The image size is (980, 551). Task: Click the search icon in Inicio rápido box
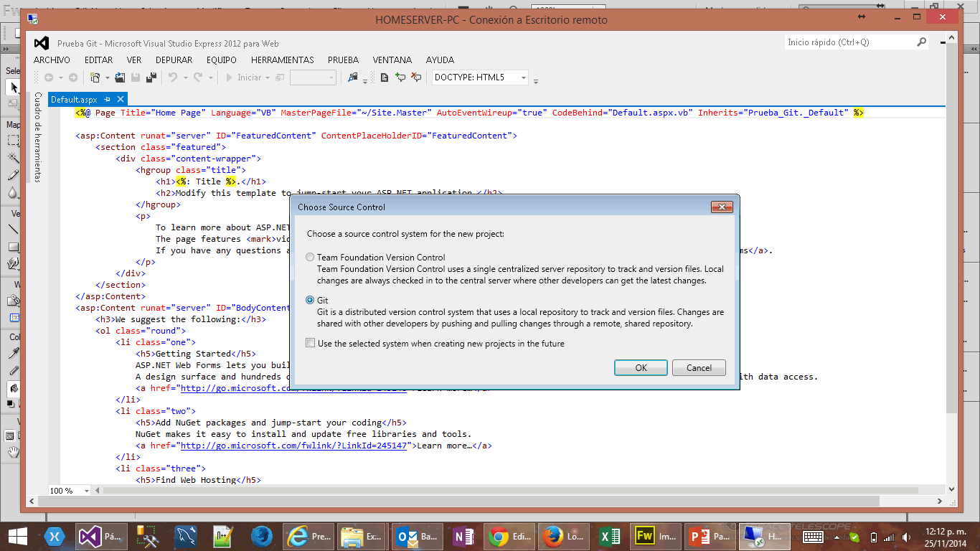(x=922, y=42)
